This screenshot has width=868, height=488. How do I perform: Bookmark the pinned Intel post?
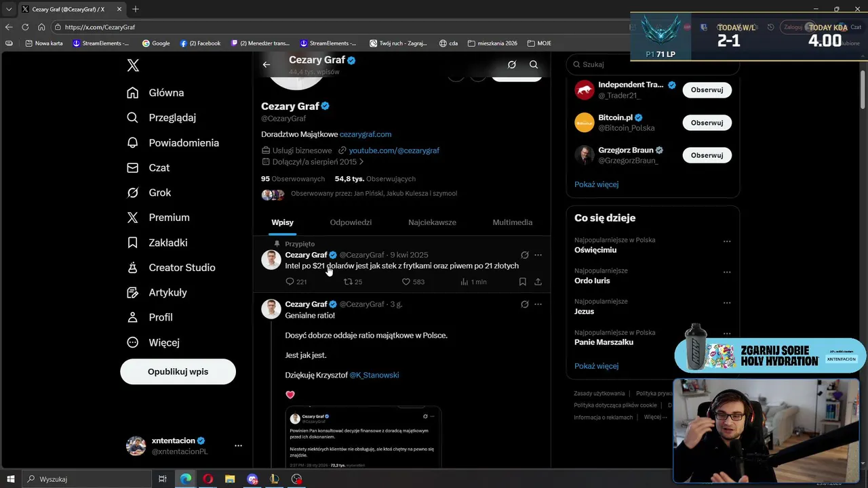523,282
